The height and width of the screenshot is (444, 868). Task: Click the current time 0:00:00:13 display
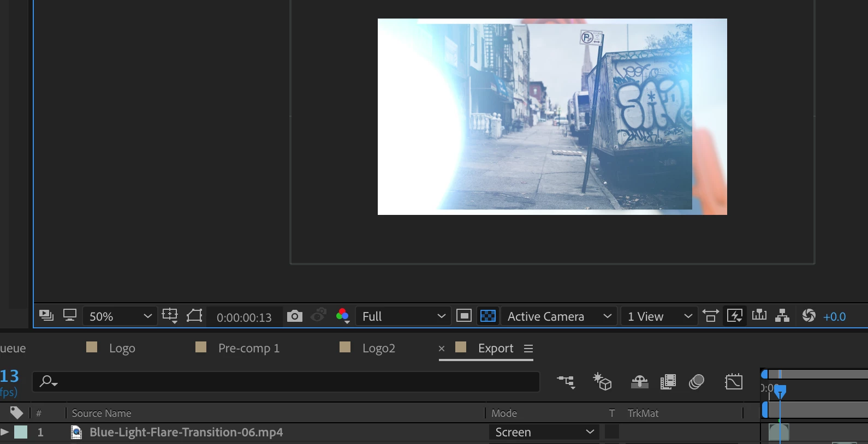[x=244, y=317]
